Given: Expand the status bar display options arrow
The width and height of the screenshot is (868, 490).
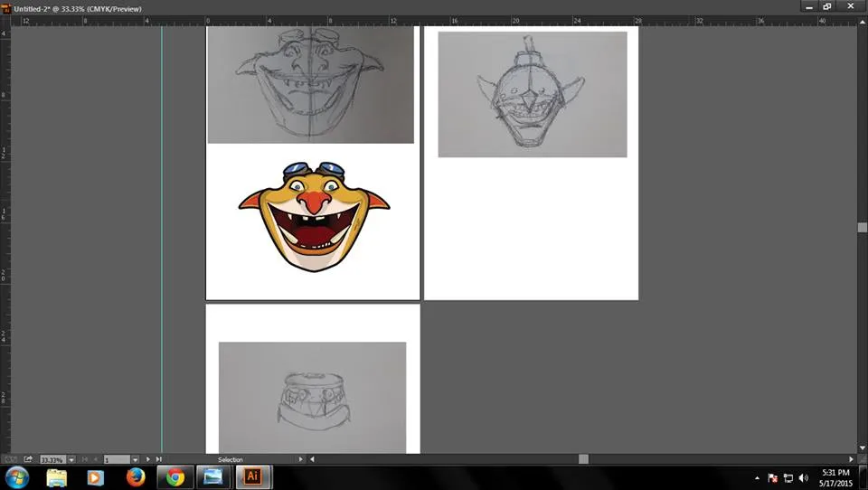Looking at the screenshot, I should coord(300,459).
